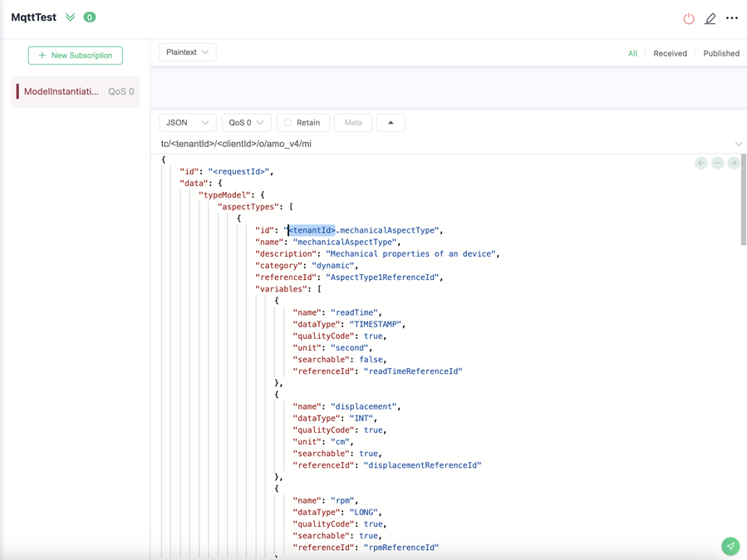Screen dimensions: 747x560
Task: Click the MqttTest connection title
Action: coord(34,17)
